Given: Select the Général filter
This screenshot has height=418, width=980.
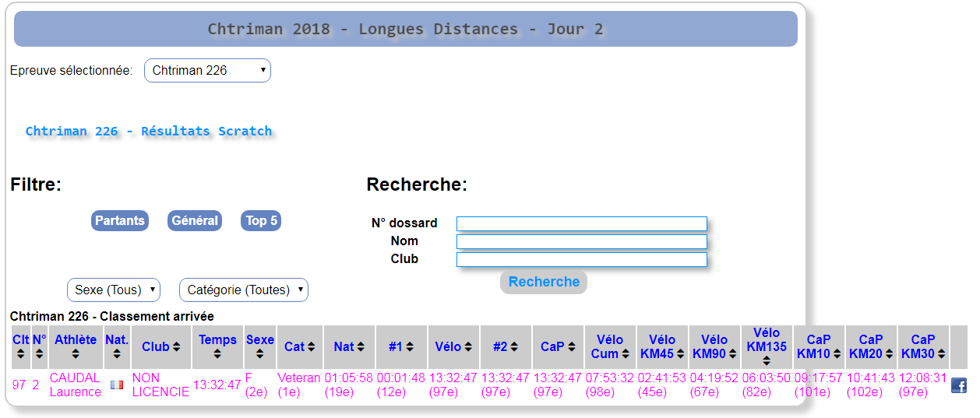Looking at the screenshot, I should (x=195, y=221).
